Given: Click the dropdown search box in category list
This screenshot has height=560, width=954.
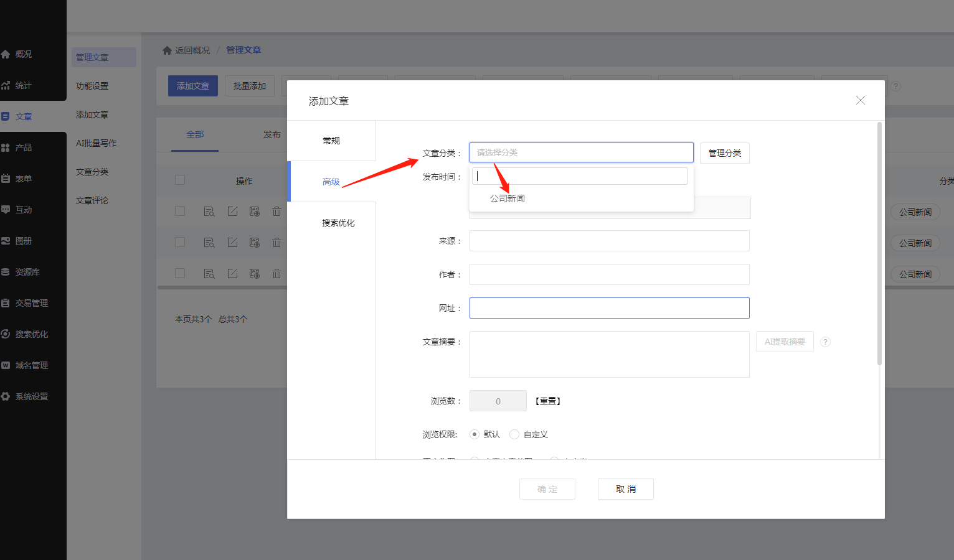Looking at the screenshot, I should 580,176.
